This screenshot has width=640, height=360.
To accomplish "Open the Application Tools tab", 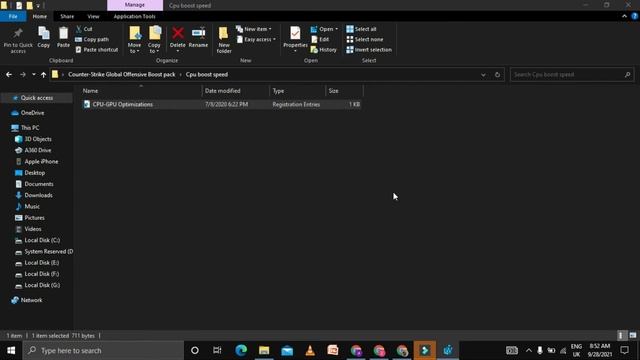I will coord(135,16).
